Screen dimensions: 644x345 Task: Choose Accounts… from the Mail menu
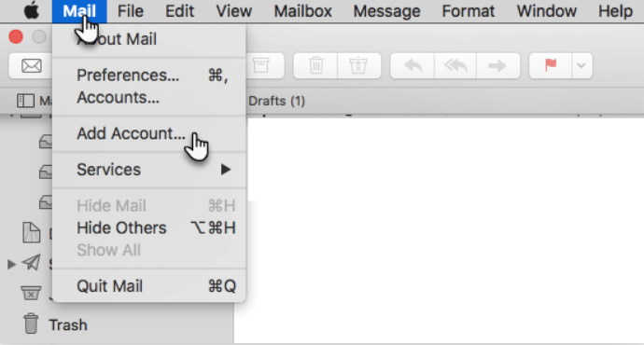coord(149,98)
